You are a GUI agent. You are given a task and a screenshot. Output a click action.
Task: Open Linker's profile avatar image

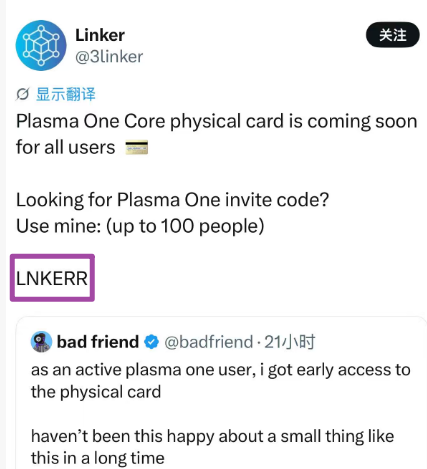point(41,46)
